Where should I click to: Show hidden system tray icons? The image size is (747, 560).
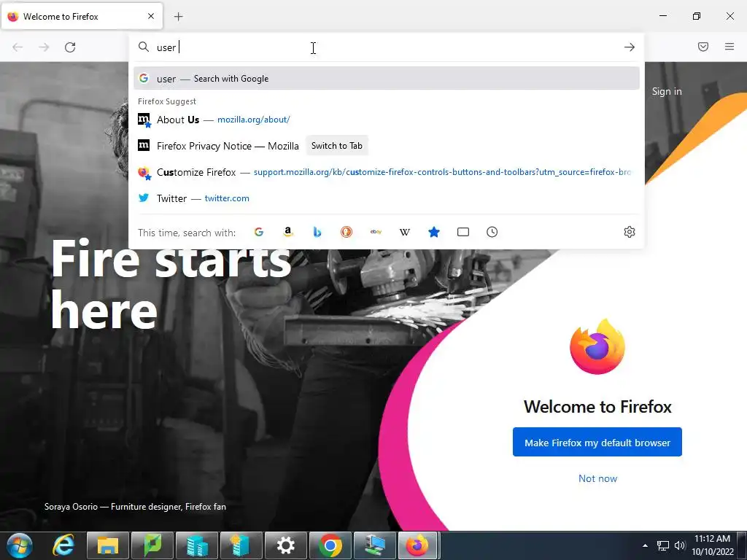(645, 545)
